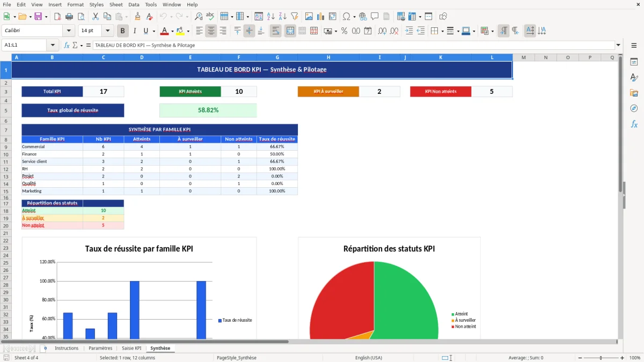The width and height of the screenshot is (644, 362).
Task: Expand the formula bar
Action: (618, 45)
